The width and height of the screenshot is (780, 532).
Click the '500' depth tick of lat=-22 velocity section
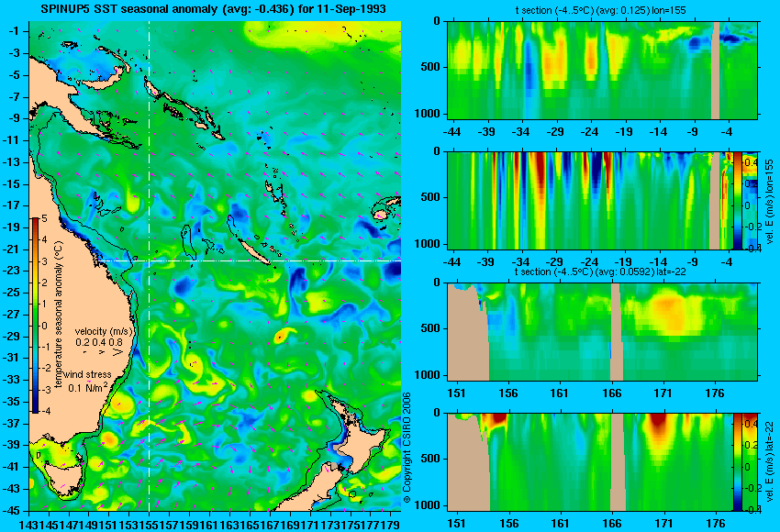tap(430, 459)
